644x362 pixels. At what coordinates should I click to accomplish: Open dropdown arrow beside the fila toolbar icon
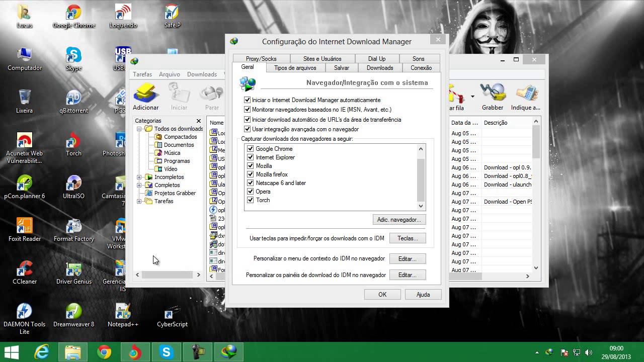[472, 96]
